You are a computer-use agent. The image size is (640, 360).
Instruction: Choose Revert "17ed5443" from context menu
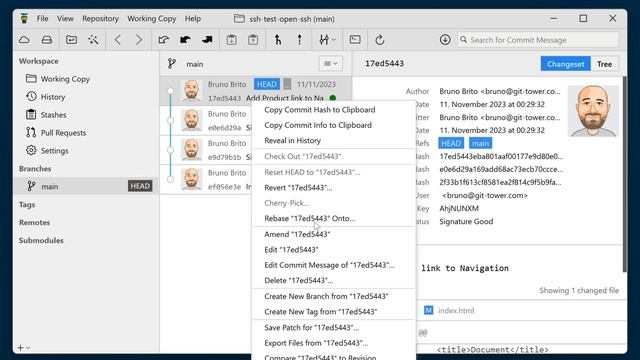(x=334, y=188)
